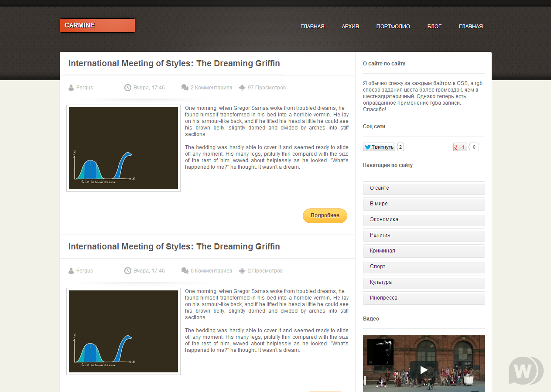Viewport: 551px width, 392px height.
Task: Open the 2 Комментариев link
Action: [211, 88]
